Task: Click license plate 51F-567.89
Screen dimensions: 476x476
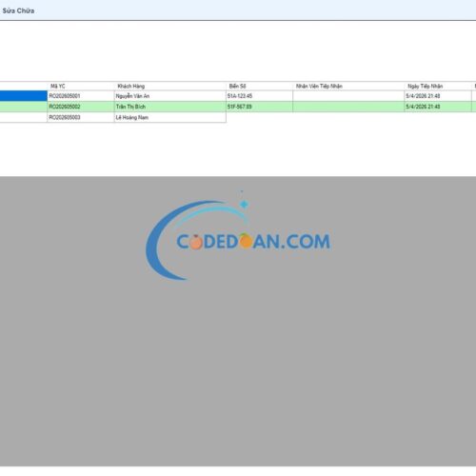Action: tap(259, 107)
